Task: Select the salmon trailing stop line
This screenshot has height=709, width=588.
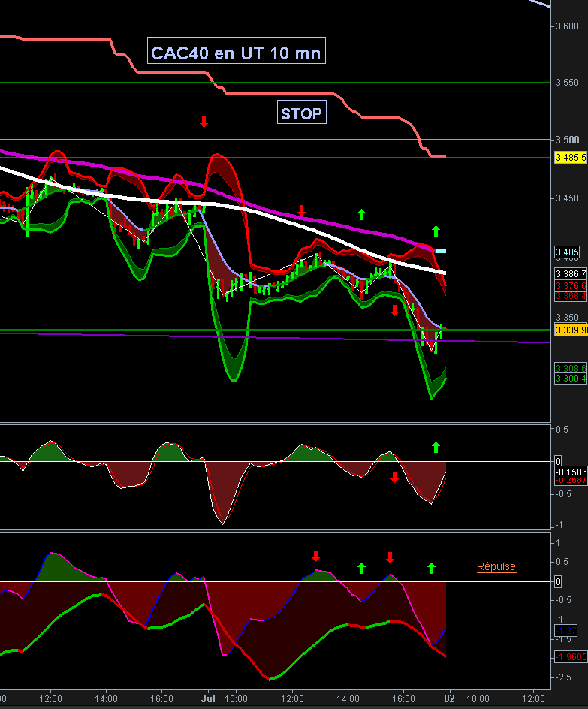Action: (x=280, y=94)
